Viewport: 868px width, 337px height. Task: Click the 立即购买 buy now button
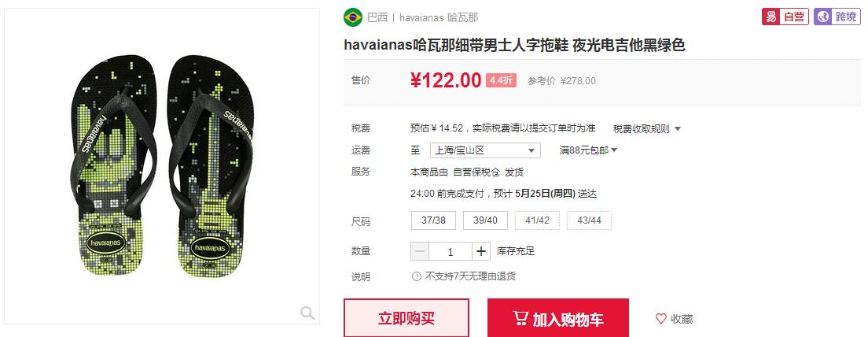(x=406, y=318)
